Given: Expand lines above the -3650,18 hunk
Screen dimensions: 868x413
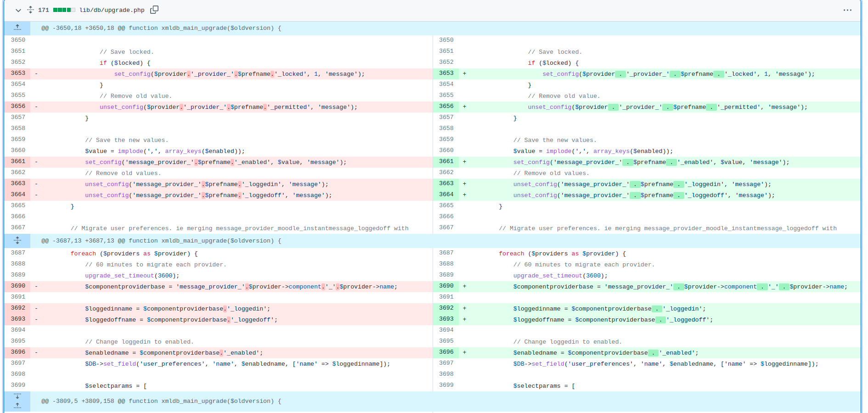Looking at the screenshot, I should click(17, 28).
